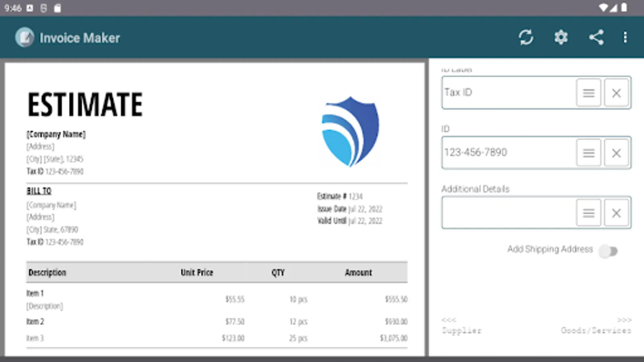Open the list icon beside Tax ID field
644x362 pixels.
(588, 93)
